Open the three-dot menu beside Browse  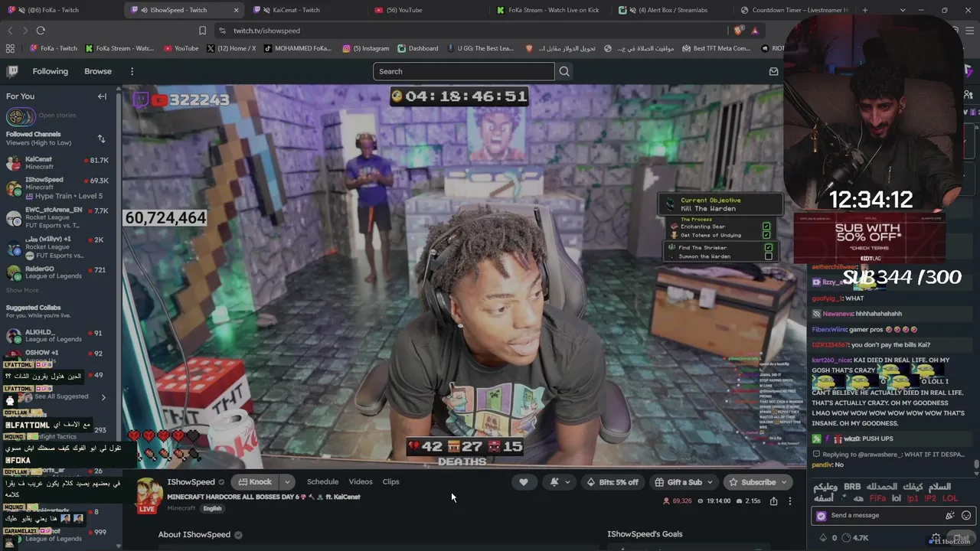pyautogui.click(x=132, y=71)
